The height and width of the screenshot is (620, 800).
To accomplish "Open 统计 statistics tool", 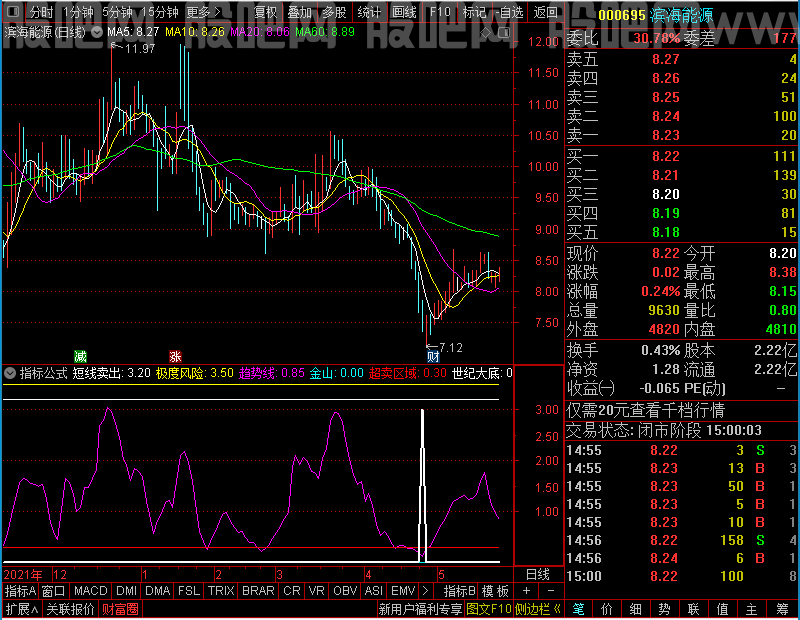I will [369, 12].
